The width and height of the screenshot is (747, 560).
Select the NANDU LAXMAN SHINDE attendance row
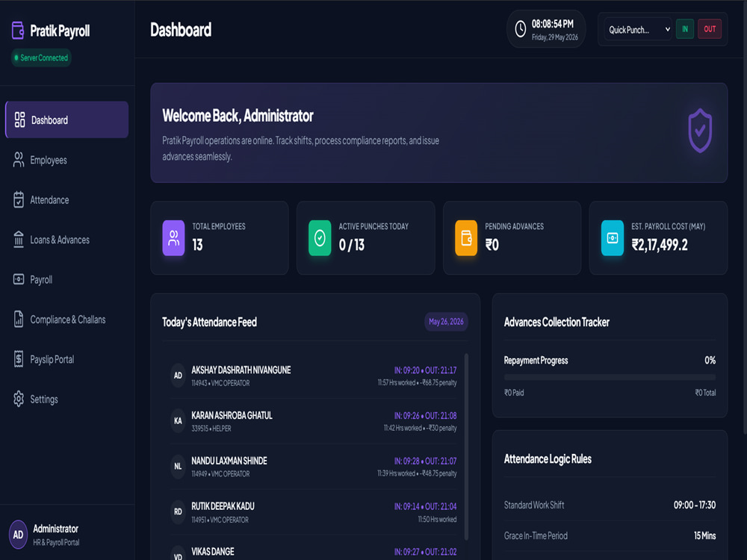[313, 466]
